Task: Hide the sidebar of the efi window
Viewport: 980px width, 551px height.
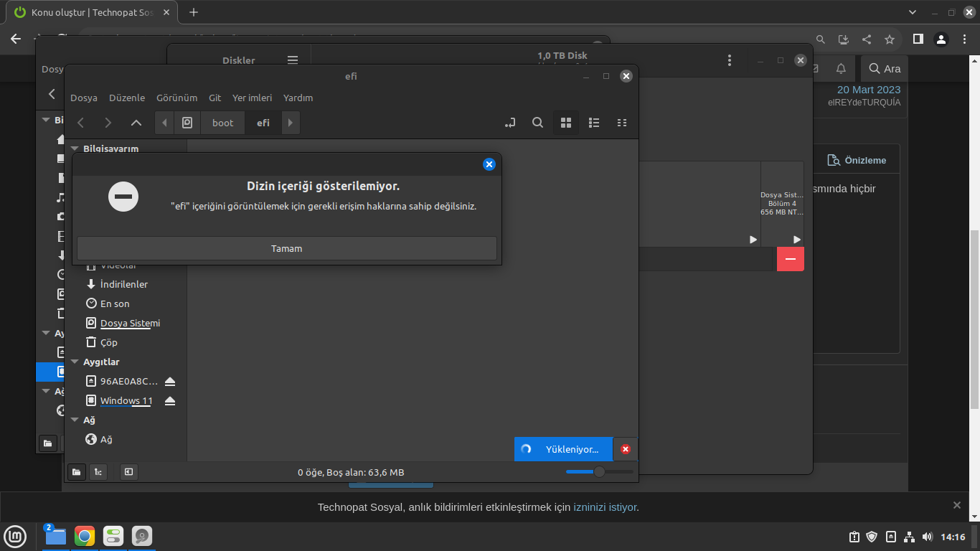Action: coord(128,472)
